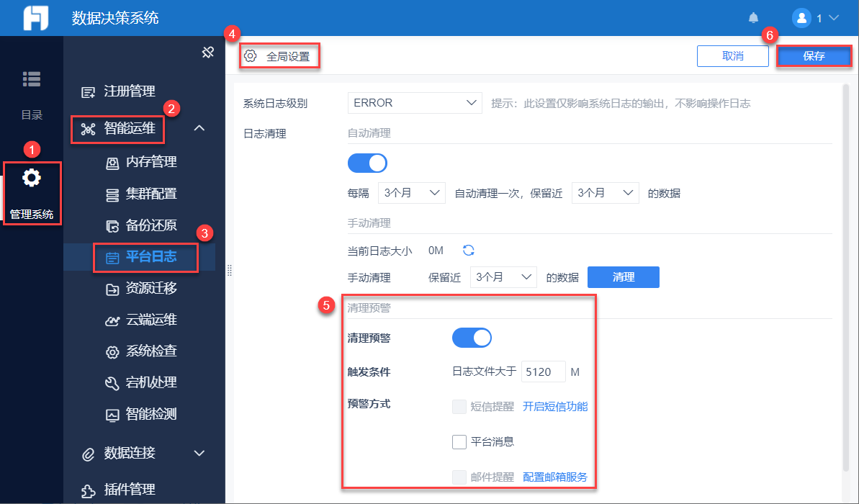
Task: Expand the 数据连接 menu chevron
Action: pyautogui.click(x=199, y=453)
